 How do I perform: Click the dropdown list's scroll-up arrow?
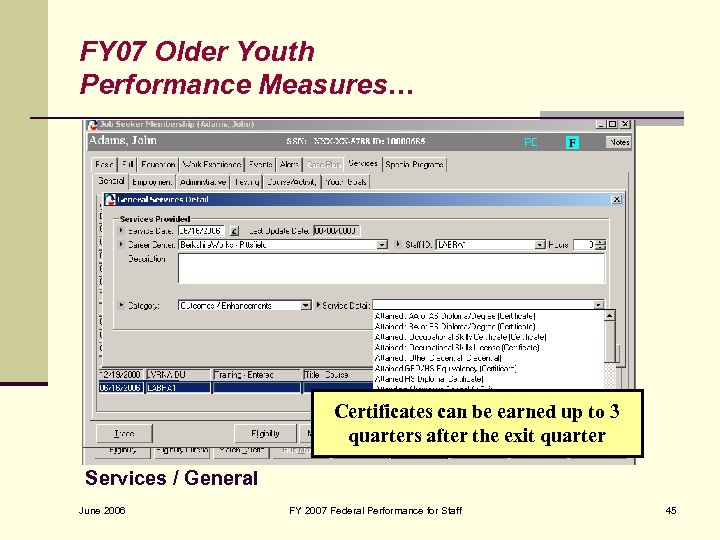coord(609,315)
